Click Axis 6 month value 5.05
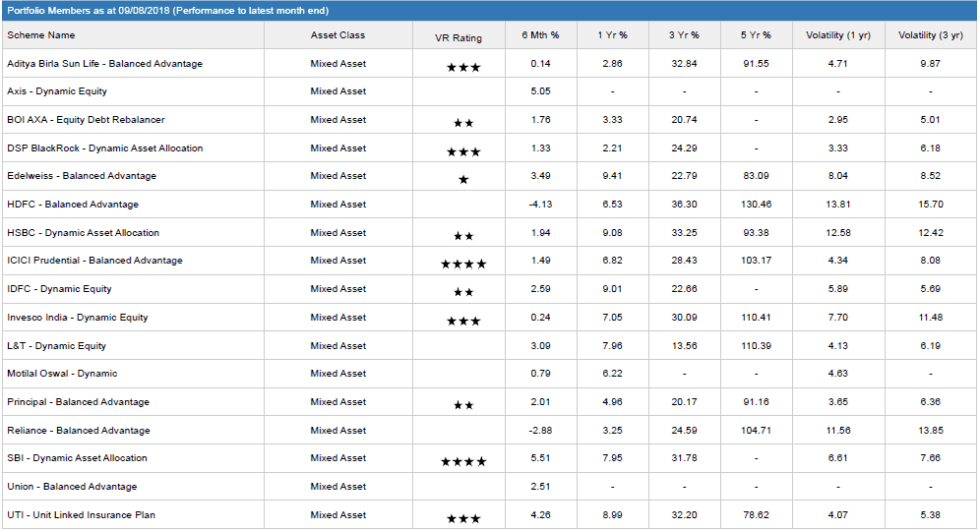Image resolution: width=980 pixels, height=531 pixels. (540, 91)
